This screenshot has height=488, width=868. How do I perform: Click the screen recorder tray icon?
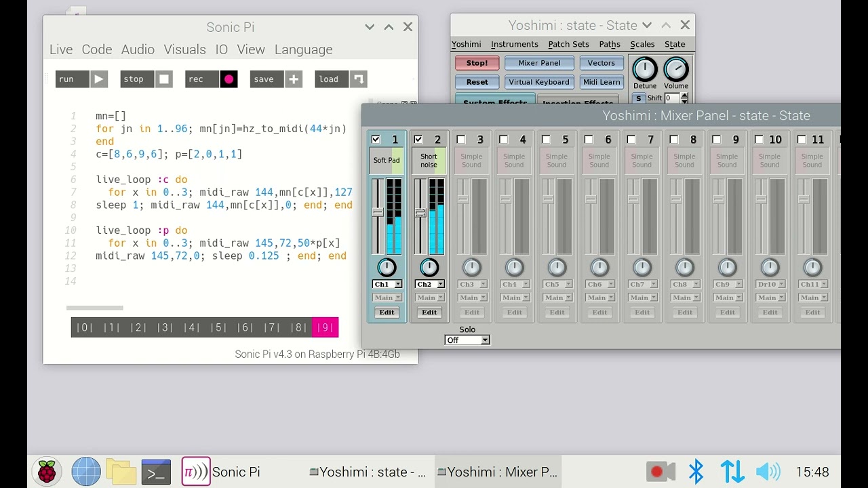(660, 472)
